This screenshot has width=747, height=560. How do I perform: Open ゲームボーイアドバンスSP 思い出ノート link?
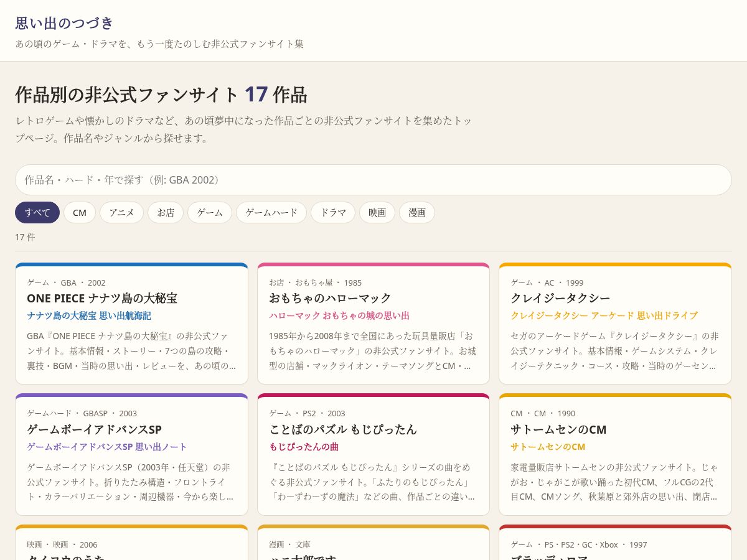tap(107, 447)
